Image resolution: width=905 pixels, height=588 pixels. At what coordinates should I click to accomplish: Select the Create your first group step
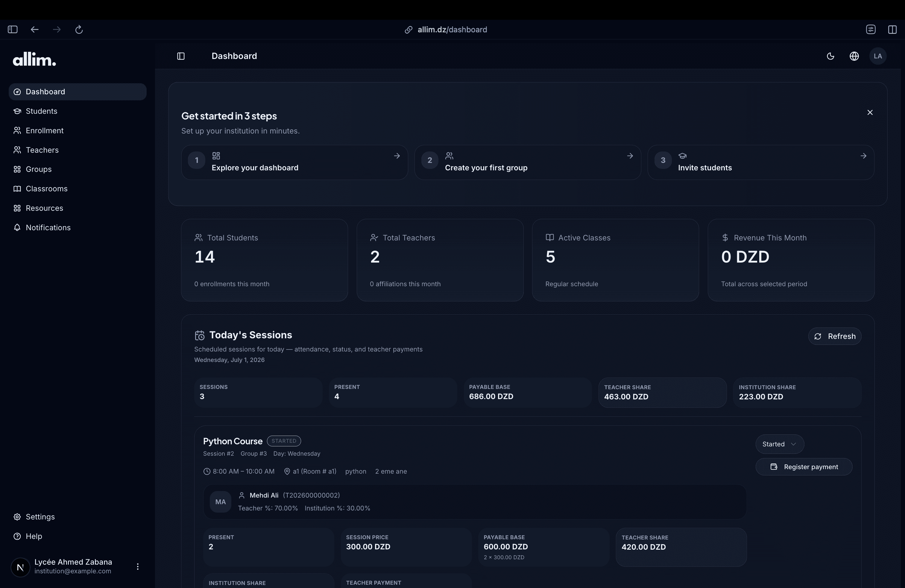coord(527,162)
